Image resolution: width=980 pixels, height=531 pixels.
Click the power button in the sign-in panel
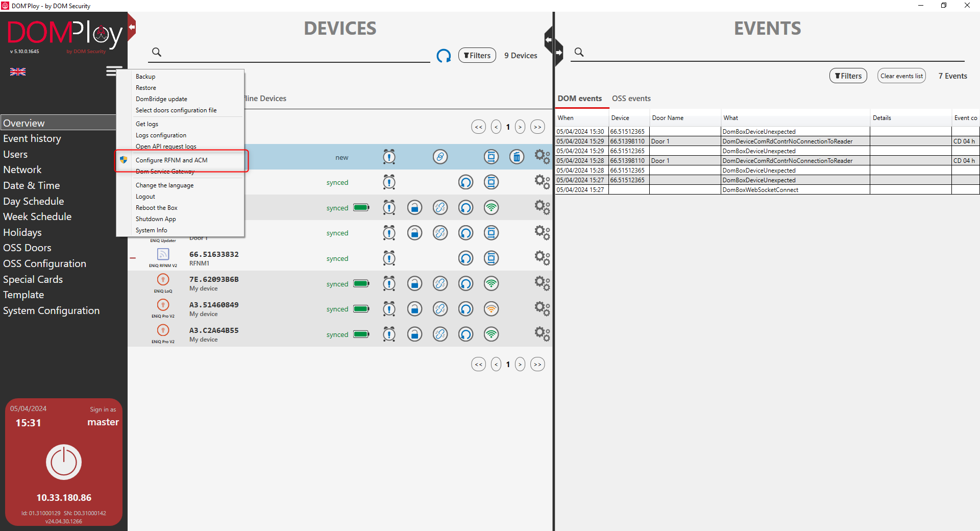64,462
